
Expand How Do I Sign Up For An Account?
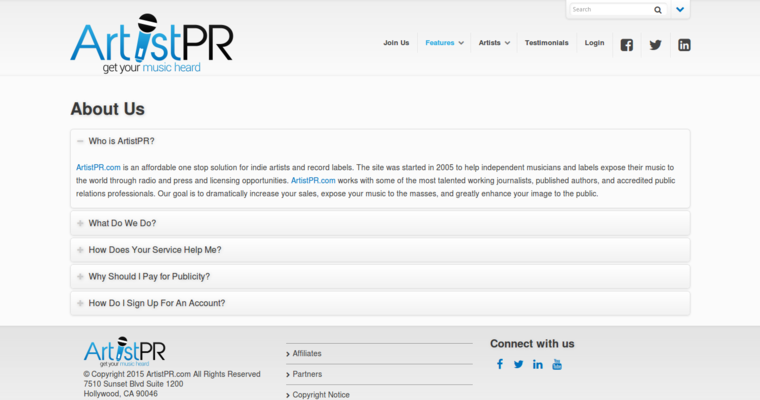pos(380,303)
